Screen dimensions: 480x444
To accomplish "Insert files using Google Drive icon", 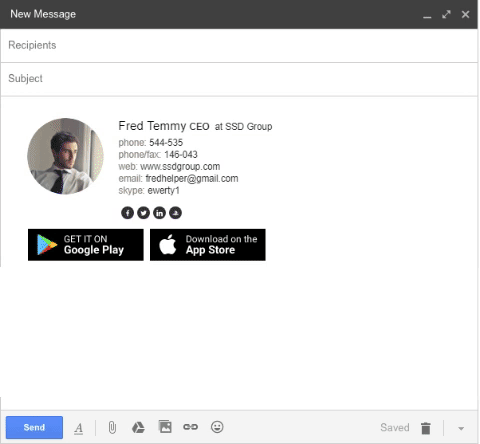I will (138, 427).
